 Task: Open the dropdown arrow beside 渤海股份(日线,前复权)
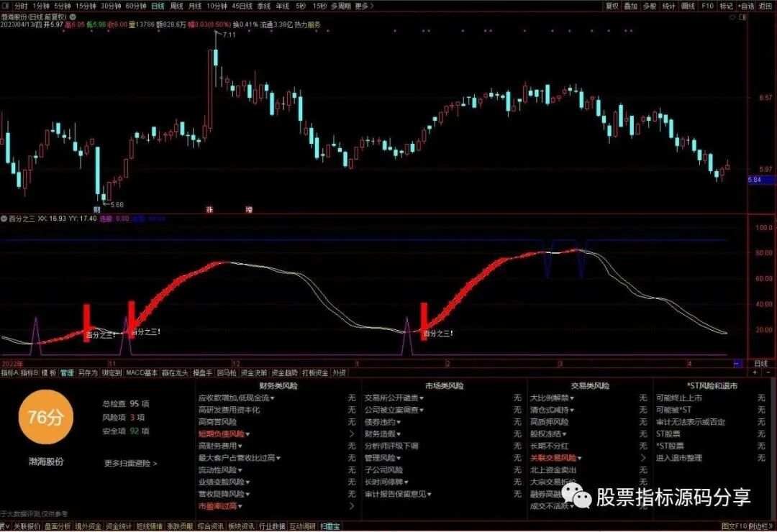pyautogui.click(x=73, y=17)
